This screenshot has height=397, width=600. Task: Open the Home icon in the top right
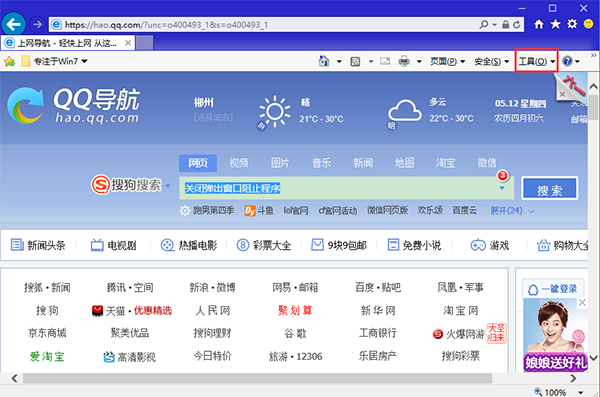pyautogui.click(x=539, y=25)
